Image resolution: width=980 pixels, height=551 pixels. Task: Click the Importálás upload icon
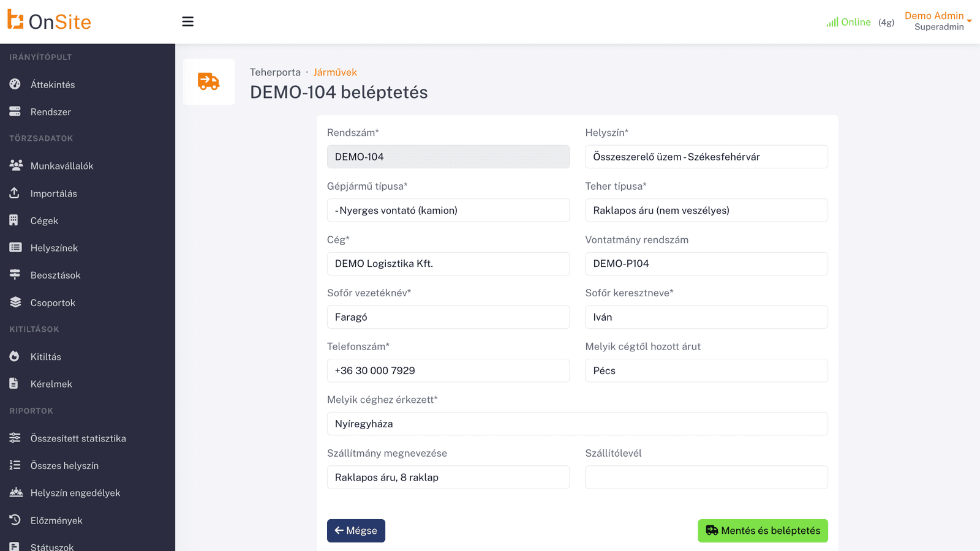pyautogui.click(x=15, y=193)
